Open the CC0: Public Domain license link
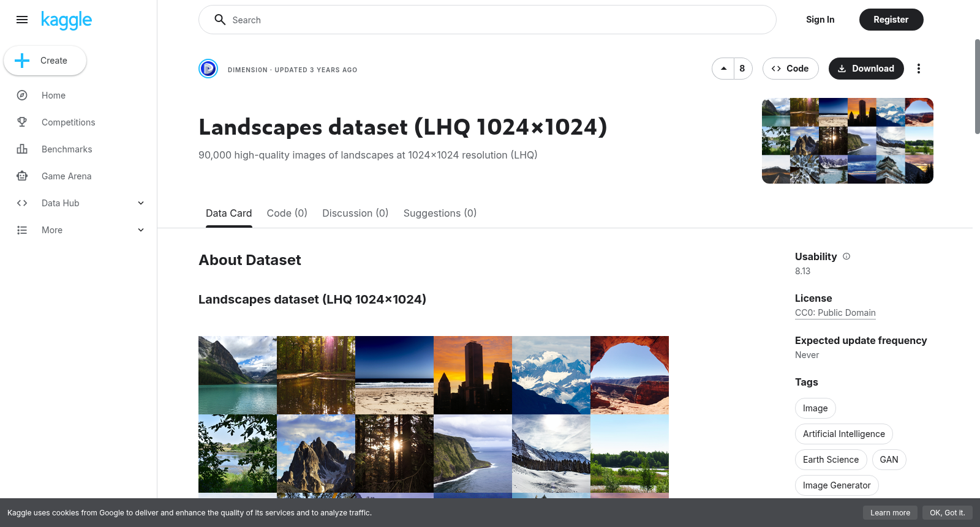Viewport: 980px width, 527px height. pyautogui.click(x=835, y=313)
